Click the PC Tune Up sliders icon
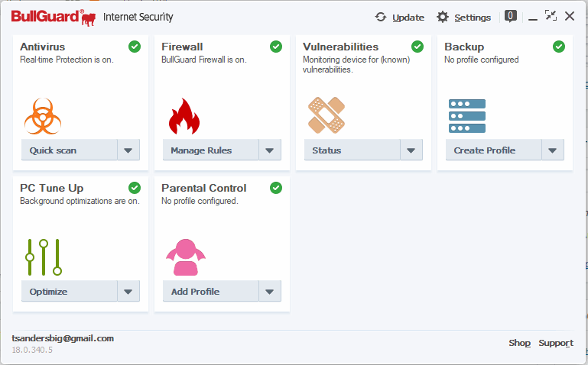Viewport: 588px width, 365px height. 44,257
